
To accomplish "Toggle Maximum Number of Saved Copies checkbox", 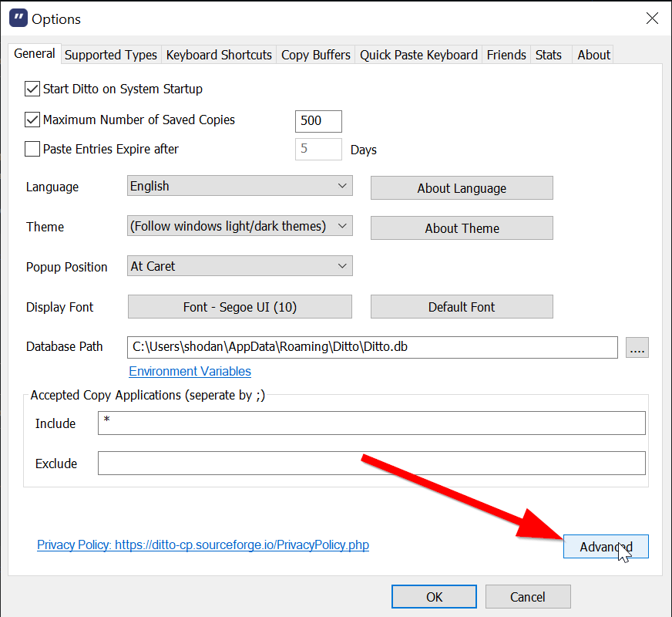I will 32,120.
